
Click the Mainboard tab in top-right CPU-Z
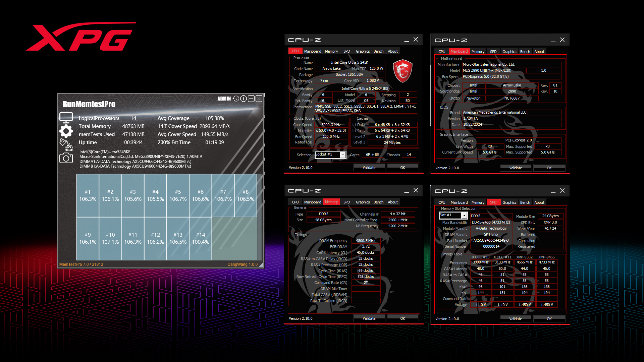pyautogui.click(x=459, y=51)
